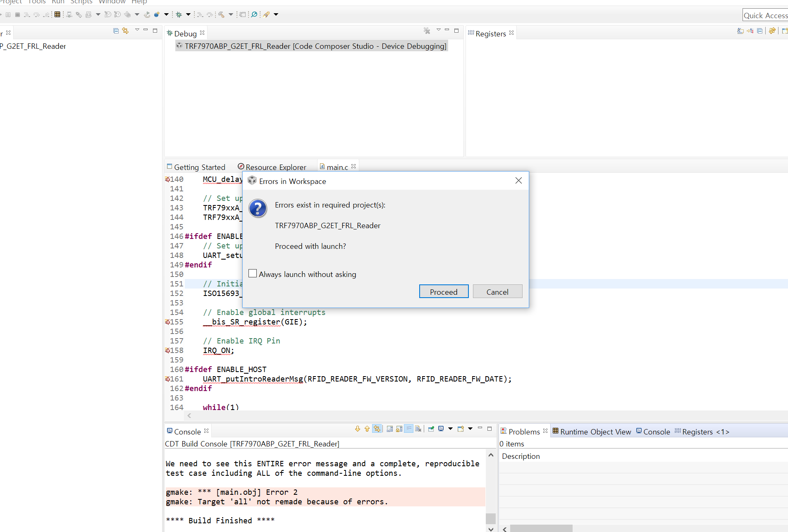Click the Quick Access search field
This screenshot has width=788, height=532.
[x=765, y=15]
